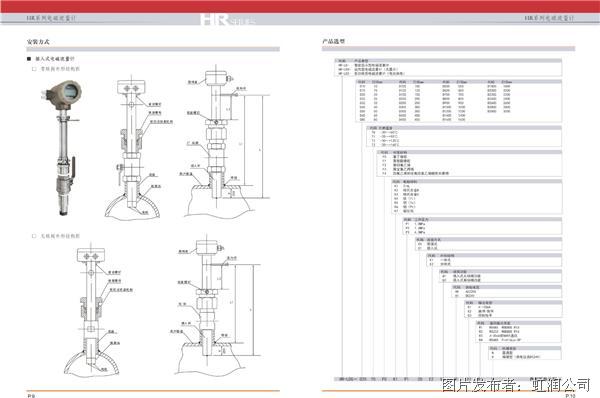Click the red banner across the top
Viewport: 600px width, 398px height.
coord(300,7)
